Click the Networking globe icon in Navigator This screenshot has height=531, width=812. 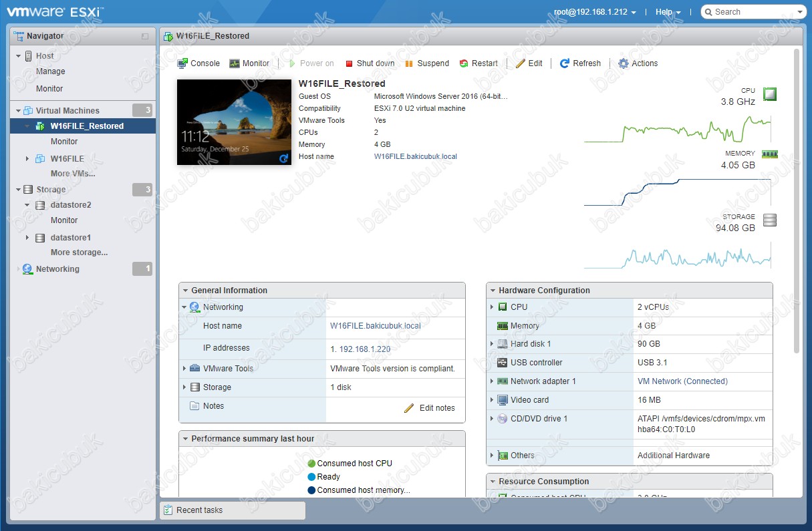[27, 269]
